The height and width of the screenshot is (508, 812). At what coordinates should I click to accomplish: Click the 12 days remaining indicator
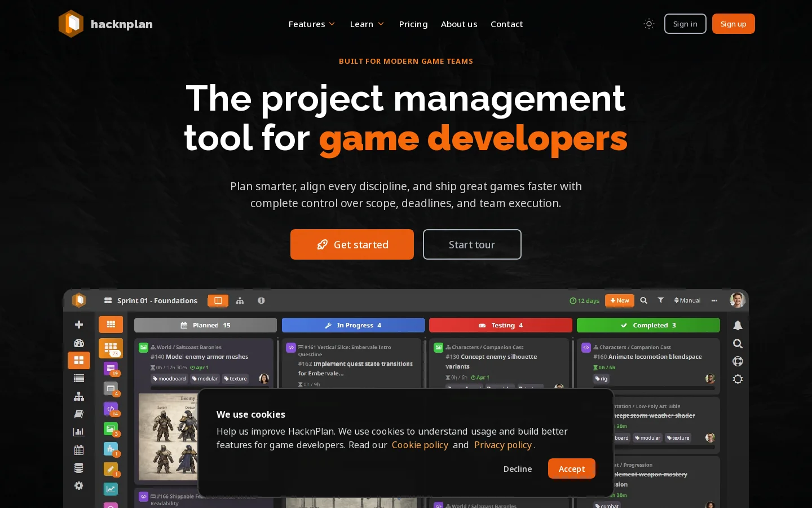coord(584,301)
